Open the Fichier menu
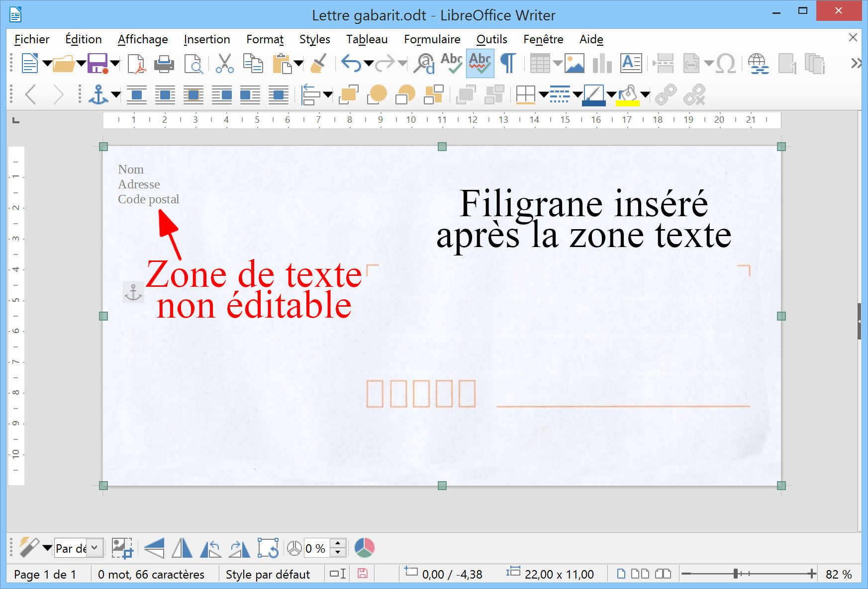Image resolution: width=868 pixels, height=589 pixels. pos(32,39)
